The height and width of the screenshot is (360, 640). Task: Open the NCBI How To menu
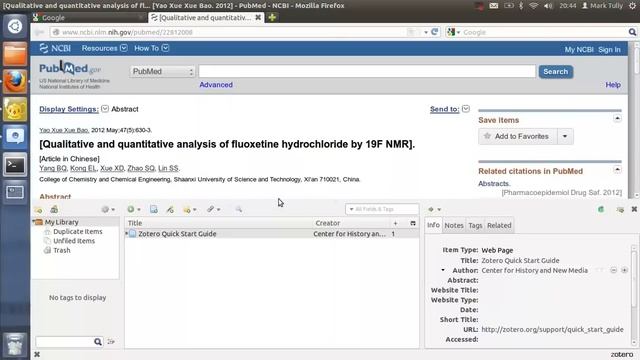pos(151,48)
